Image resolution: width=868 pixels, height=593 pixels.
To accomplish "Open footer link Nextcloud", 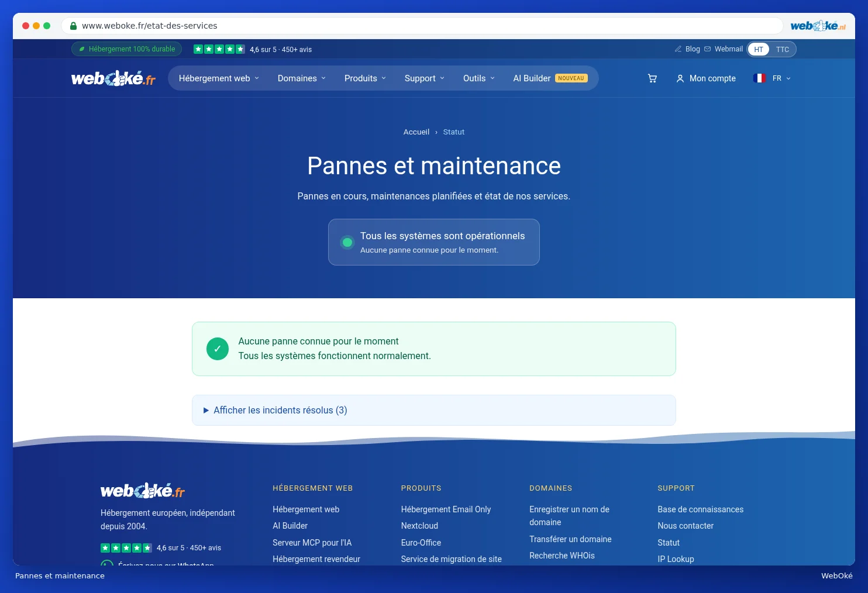I will pos(420,526).
